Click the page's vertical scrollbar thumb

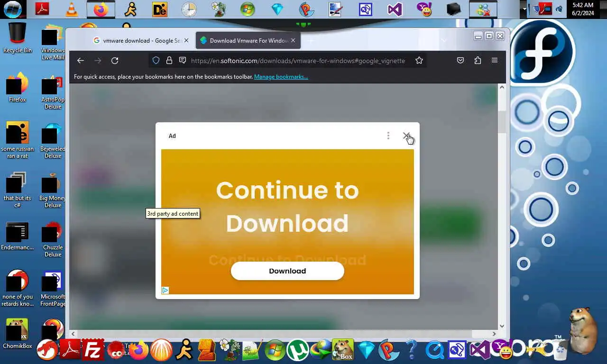(502, 122)
